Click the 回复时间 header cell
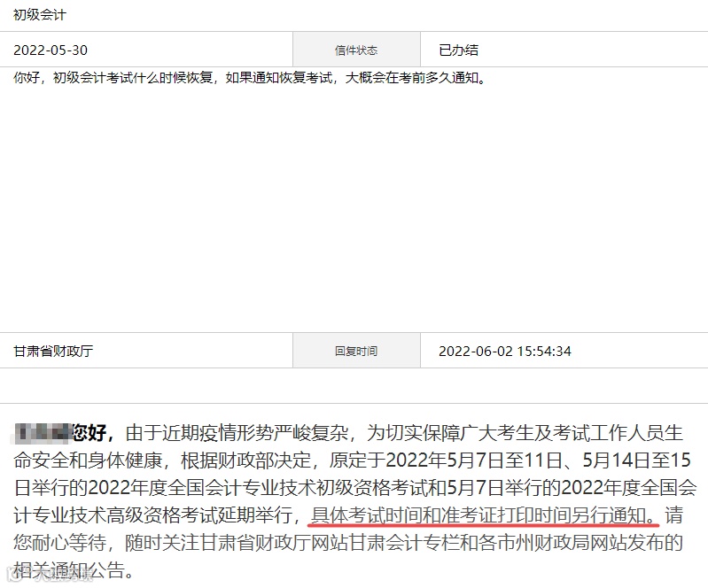The height and width of the screenshot is (588, 708). 356,351
